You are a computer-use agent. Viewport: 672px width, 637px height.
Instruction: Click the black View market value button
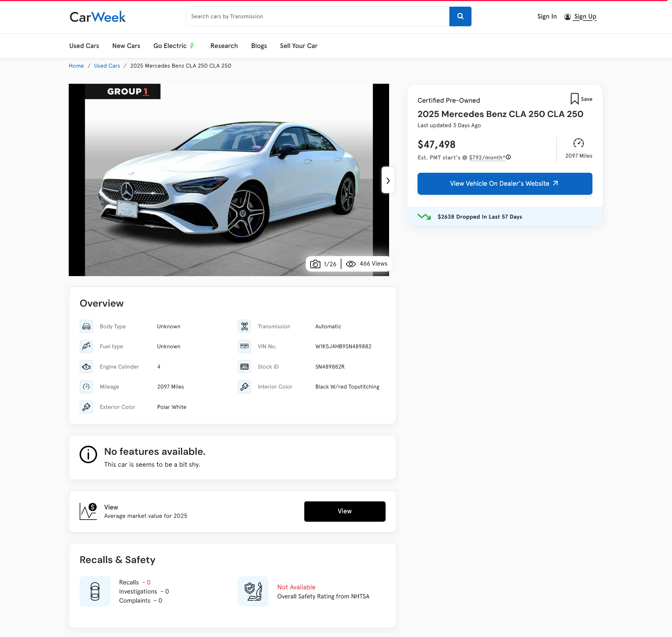click(345, 512)
